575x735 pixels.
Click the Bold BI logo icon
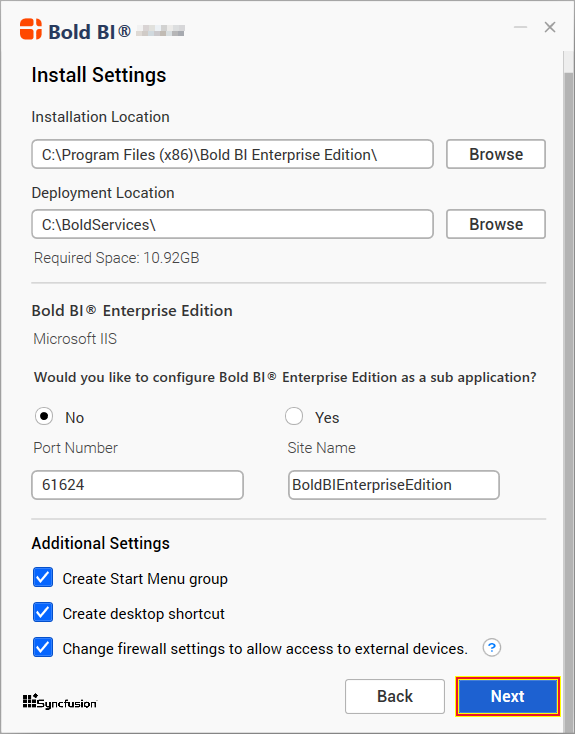[x=31, y=29]
